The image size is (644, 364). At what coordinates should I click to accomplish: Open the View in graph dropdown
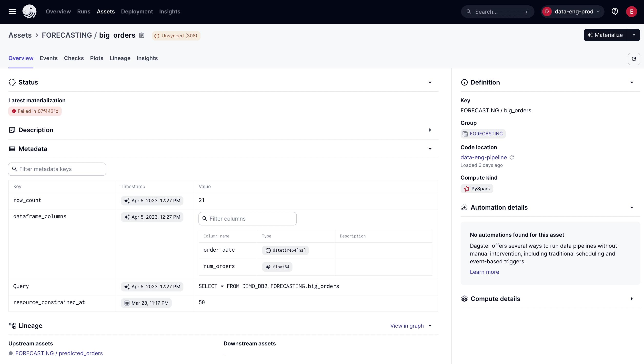[431, 326]
